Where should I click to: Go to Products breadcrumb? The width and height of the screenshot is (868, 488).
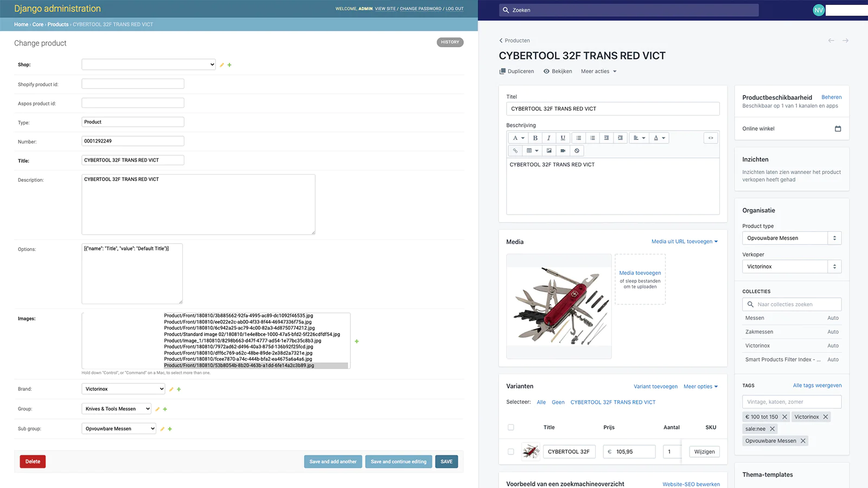pos(58,24)
